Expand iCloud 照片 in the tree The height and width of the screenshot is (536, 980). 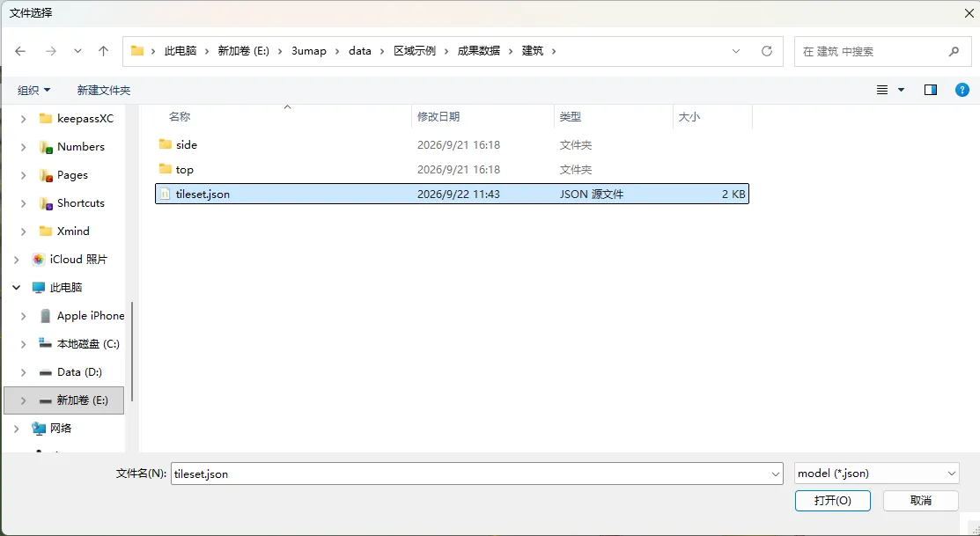(16, 260)
